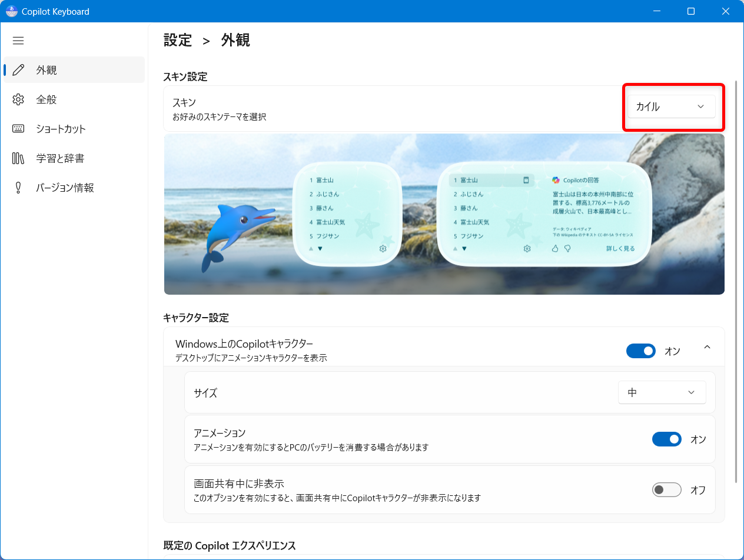Open the hamburger navigation menu
Image resolution: width=744 pixels, height=560 pixels.
coord(18,41)
